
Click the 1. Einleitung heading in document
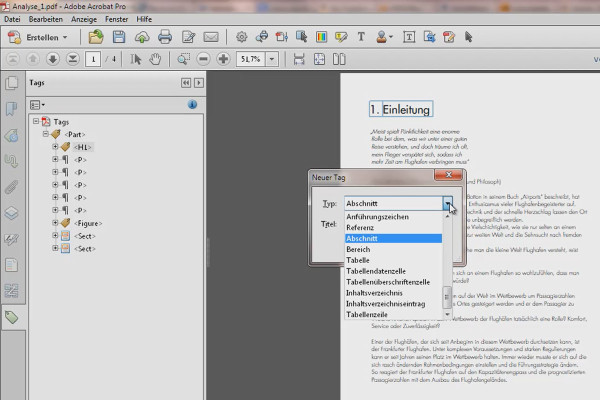click(x=401, y=109)
